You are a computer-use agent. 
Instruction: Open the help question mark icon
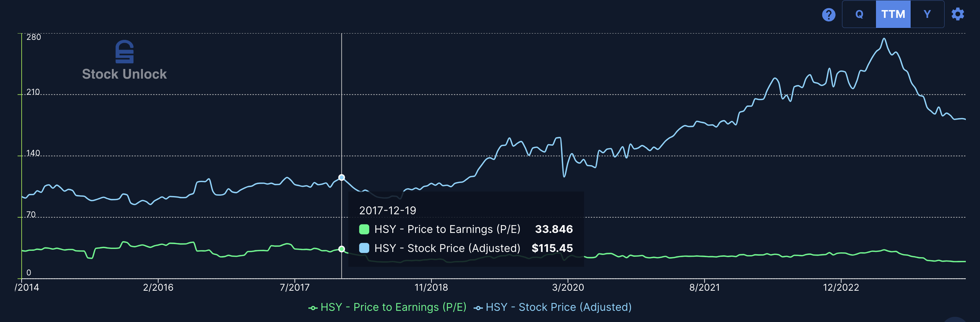coord(828,15)
